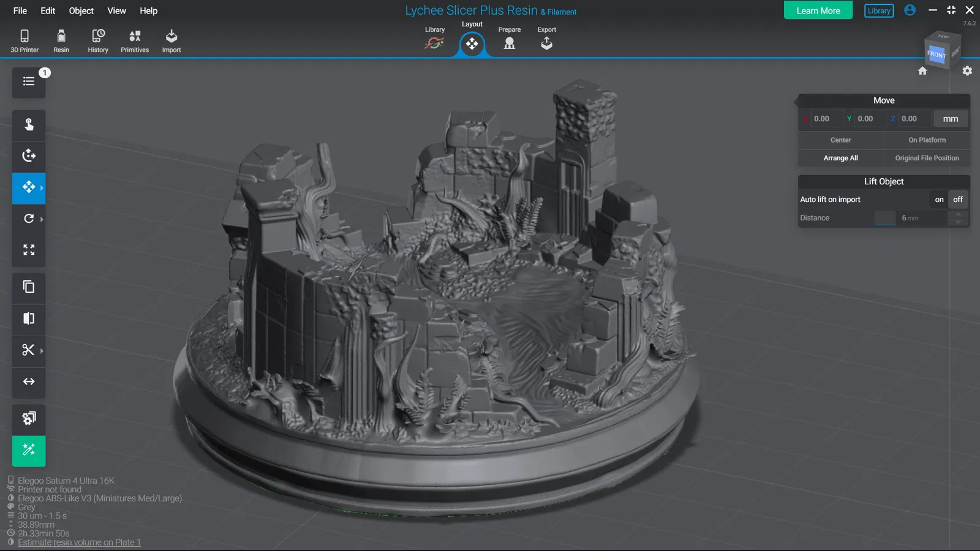Open the Edit menu
980x551 pixels.
48,10
